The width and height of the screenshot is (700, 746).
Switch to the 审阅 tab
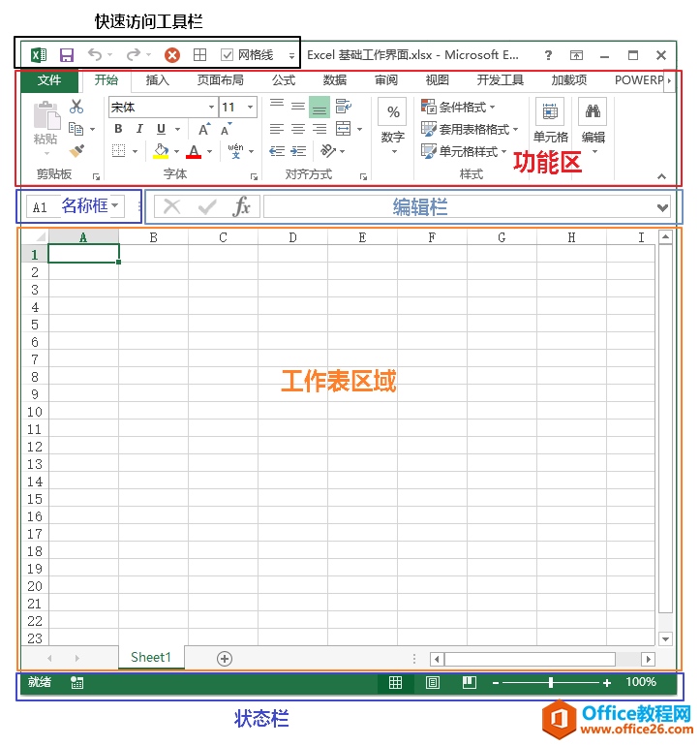(x=386, y=80)
